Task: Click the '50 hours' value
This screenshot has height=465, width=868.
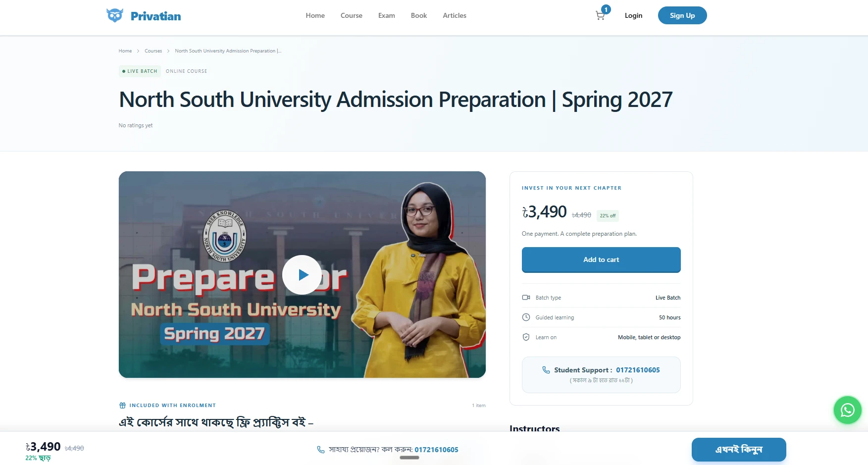Action: pos(669,317)
